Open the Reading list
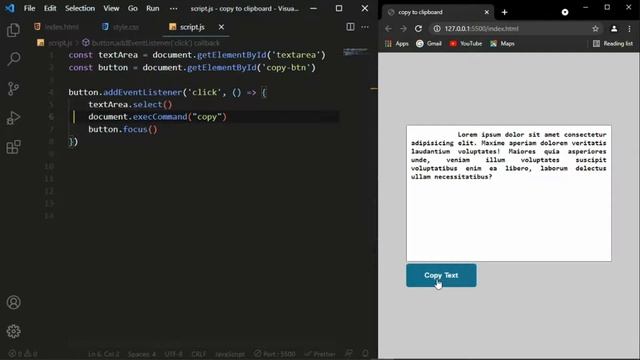Screen dimensions: 640x360 pyautogui.click(x=613, y=44)
